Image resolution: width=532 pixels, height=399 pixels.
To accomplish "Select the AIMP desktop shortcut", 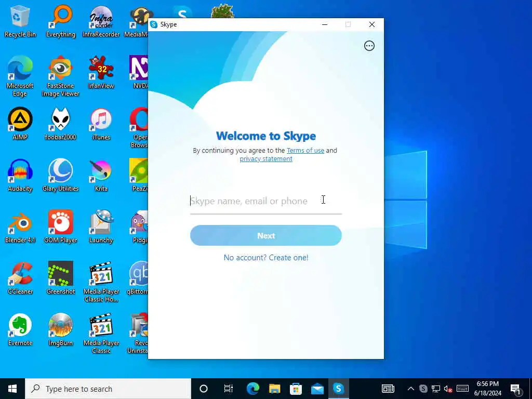I will pos(20,124).
